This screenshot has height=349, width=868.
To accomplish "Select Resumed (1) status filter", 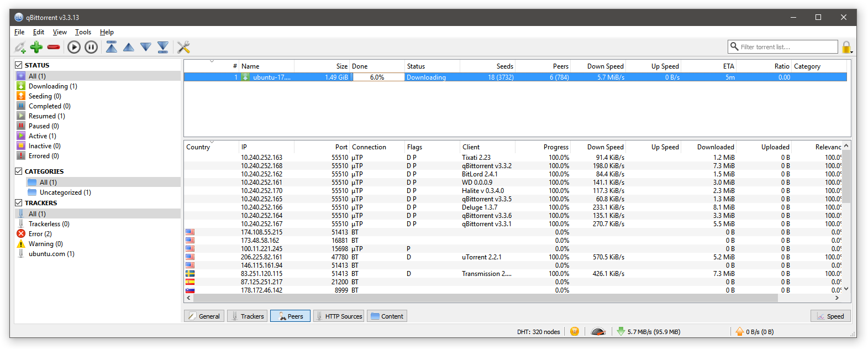I will pos(98,116).
